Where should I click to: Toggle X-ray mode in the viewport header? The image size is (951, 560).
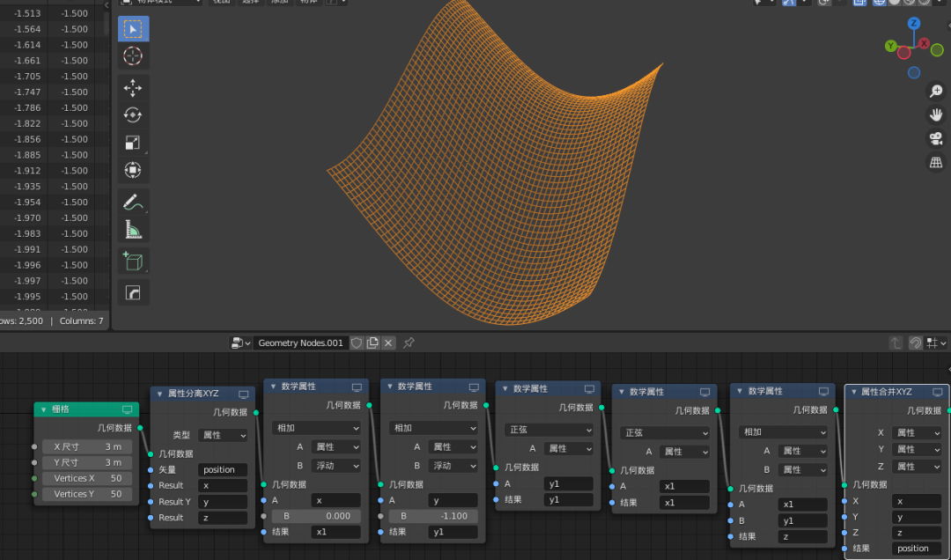point(859,4)
